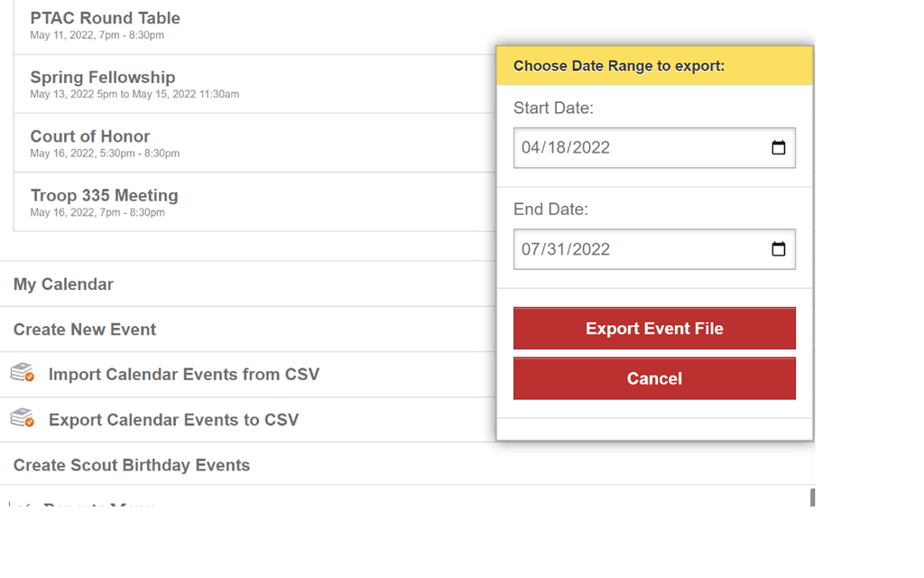Image resolution: width=924 pixels, height=578 pixels.
Task: Click the month segment of Start Date
Action: 531,148
